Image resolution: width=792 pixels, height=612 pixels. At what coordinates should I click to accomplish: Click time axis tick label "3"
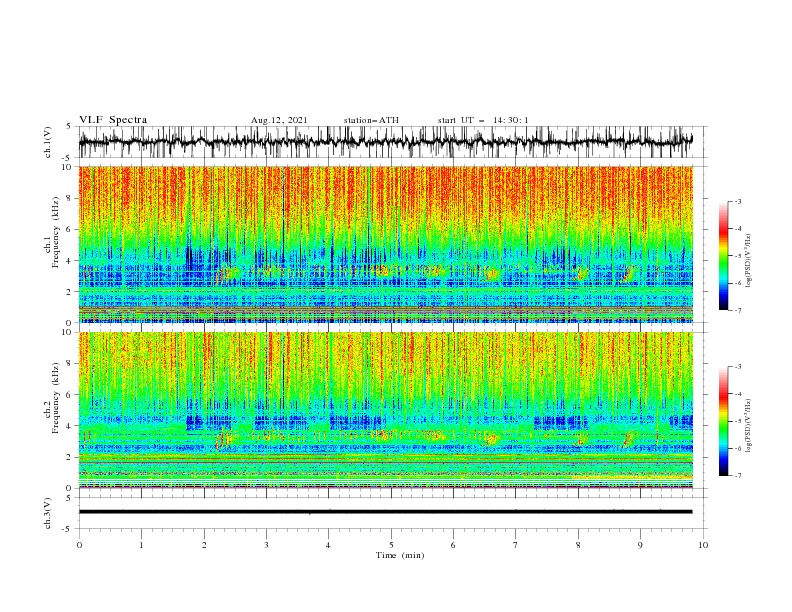tap(266, 545)
